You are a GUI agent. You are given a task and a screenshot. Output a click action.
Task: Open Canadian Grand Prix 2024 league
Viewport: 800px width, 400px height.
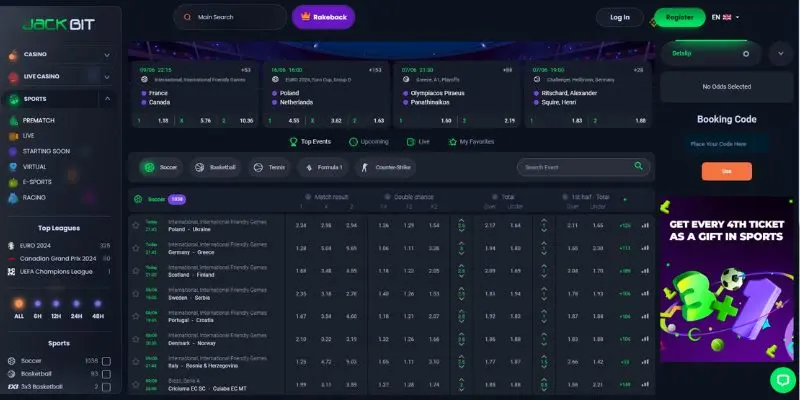59,259
